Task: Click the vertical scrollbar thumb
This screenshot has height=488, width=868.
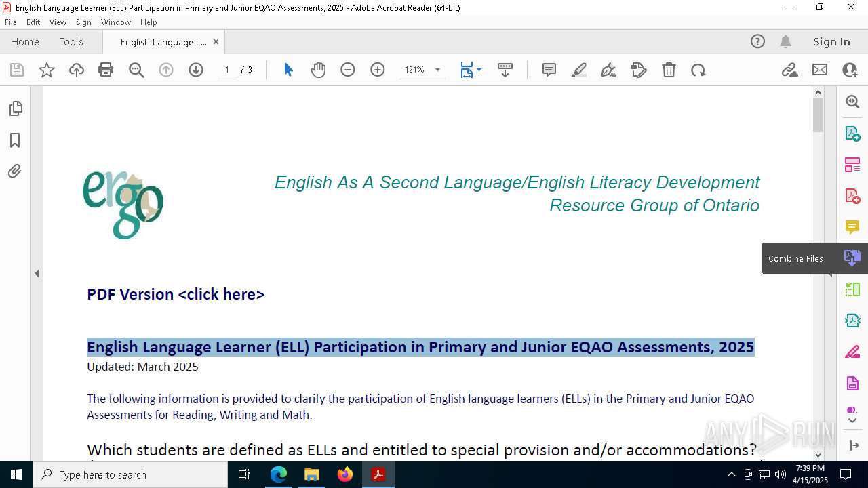Action: coord(818,115)
